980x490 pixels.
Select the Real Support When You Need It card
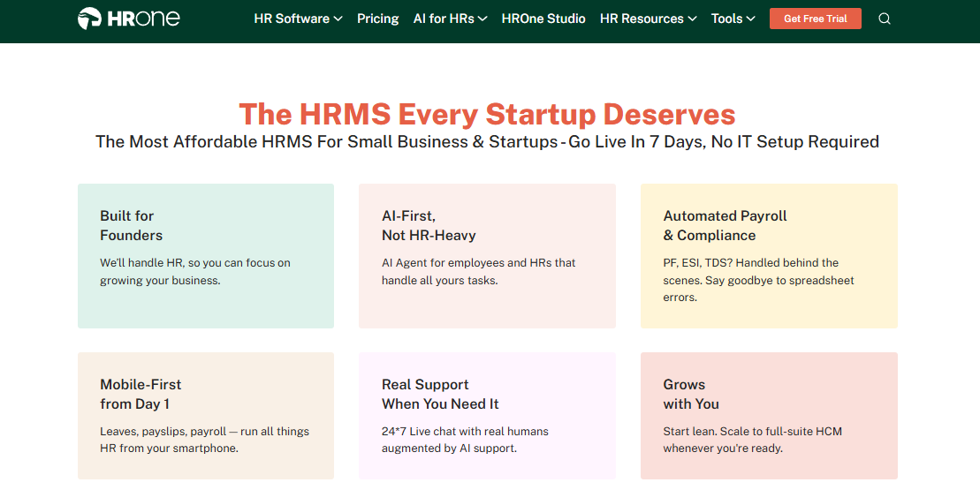pos(487,416)
